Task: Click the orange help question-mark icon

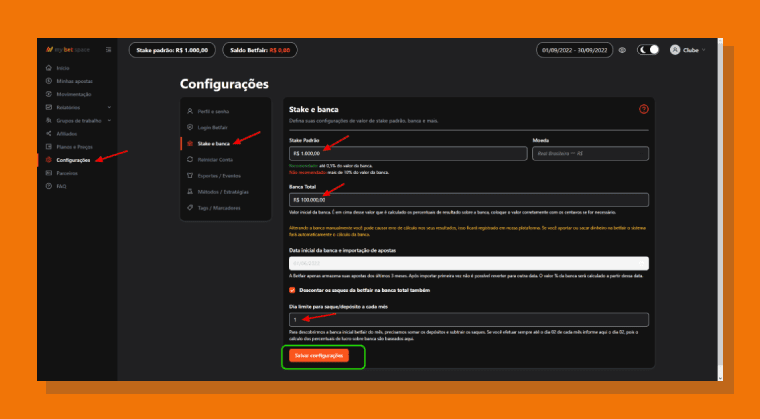Action: point(644,109)
